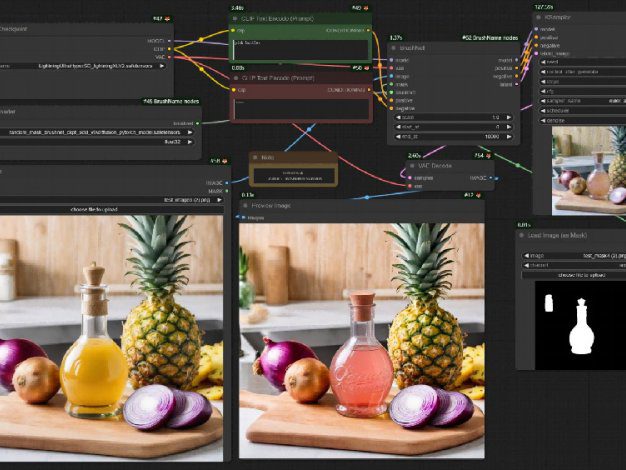Screen dimensions: 626x470
Task: Click IMAGE output port on VAE Decode node
Action: 491,178
